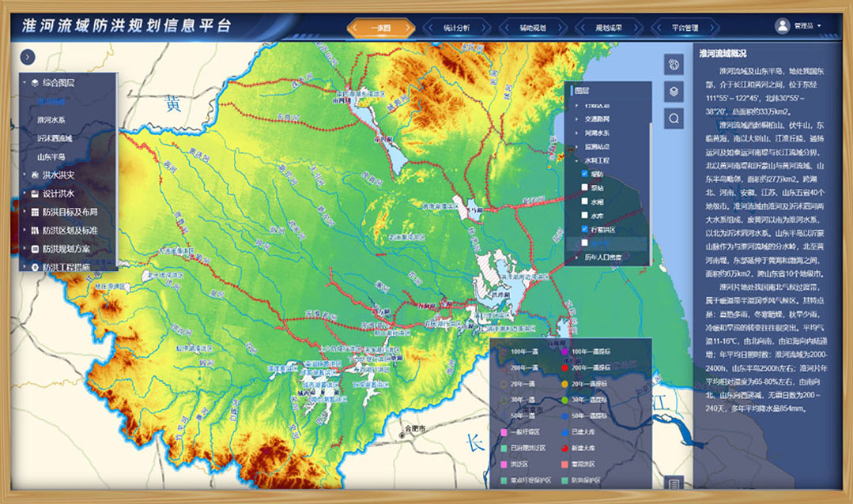Expand the 历年人口密度 layer group arrow

[x=576, y=258]
